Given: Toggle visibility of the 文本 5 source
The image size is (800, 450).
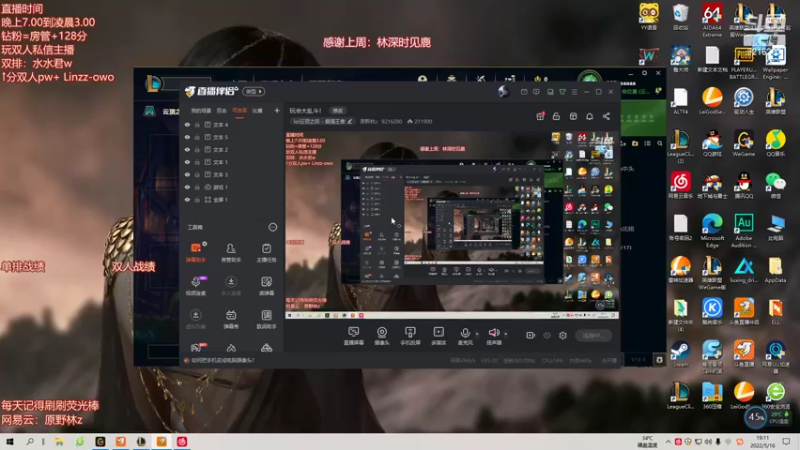Looking at the screenshot, I should (x=187, y=137).
